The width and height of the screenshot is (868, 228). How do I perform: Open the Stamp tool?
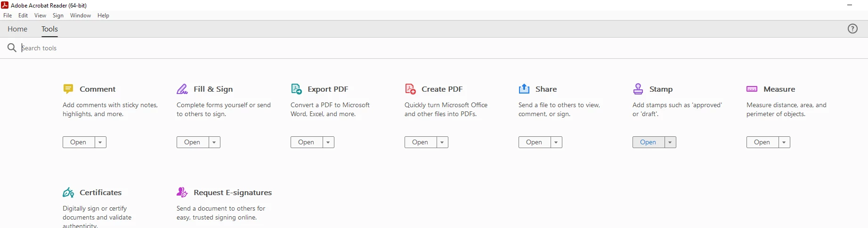point(649,142)
